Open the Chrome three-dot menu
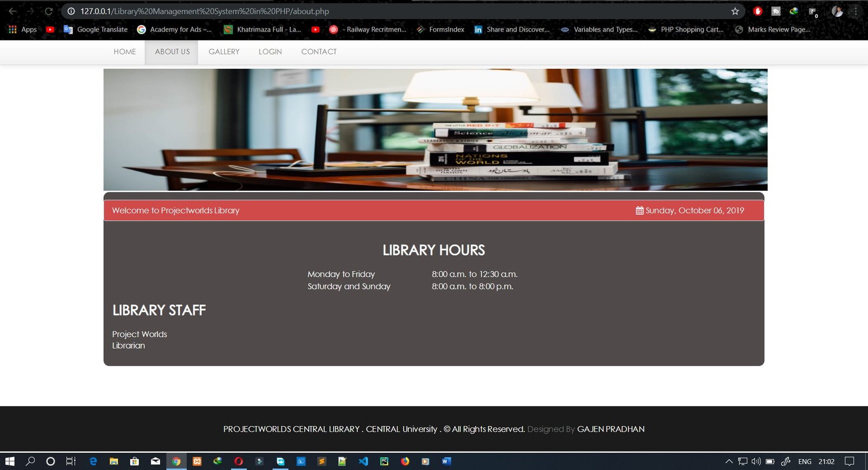Viewport: 868px width, 470px height. point(856,11)
